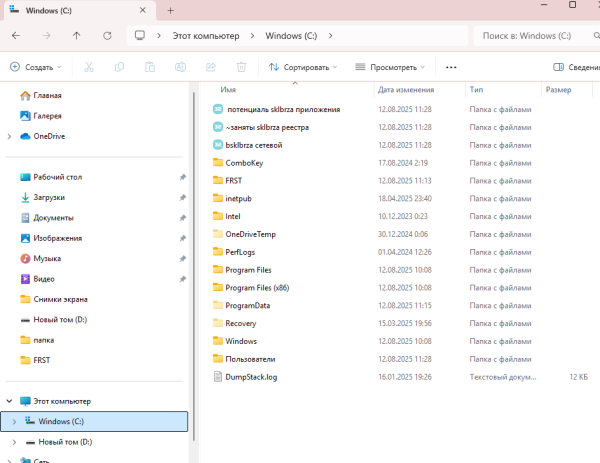The width and height of the screenshot is (600, 463).
Task: Open the Сортировать dropdown
Action: [x=299, y=67]
